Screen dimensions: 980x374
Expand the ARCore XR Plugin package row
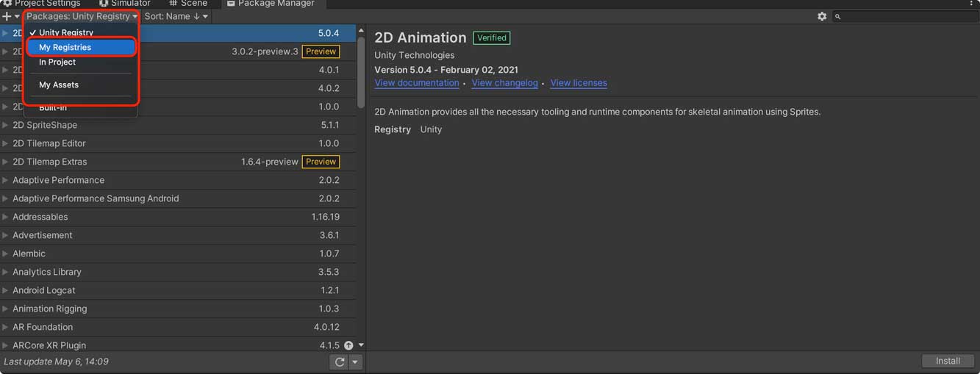click(x=5, y=345)
